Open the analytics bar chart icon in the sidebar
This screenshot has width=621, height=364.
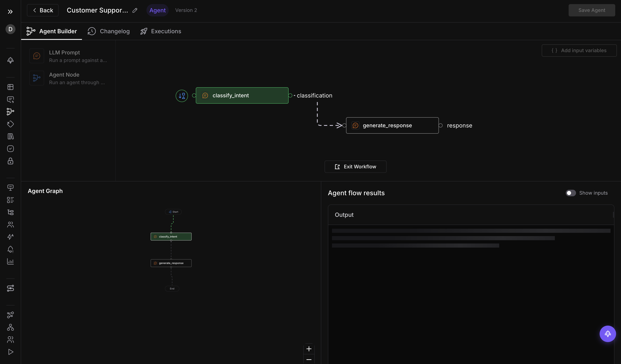[x=10, y=262]
